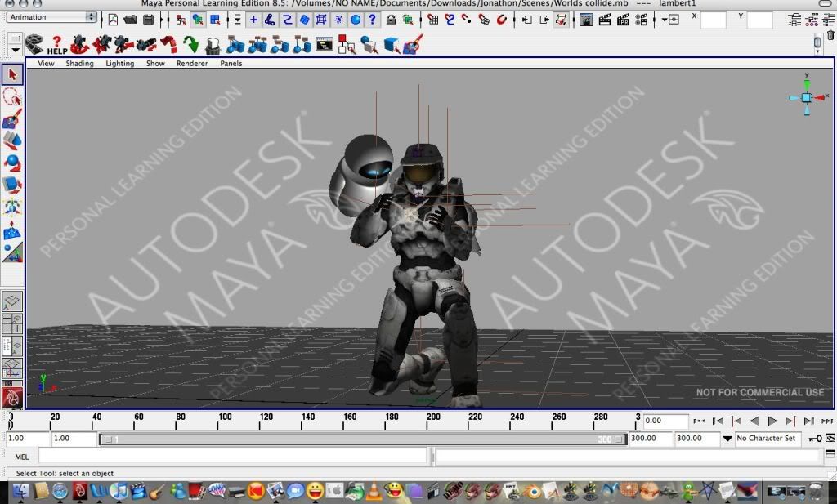Go to end of playback range

click(827, 421)
